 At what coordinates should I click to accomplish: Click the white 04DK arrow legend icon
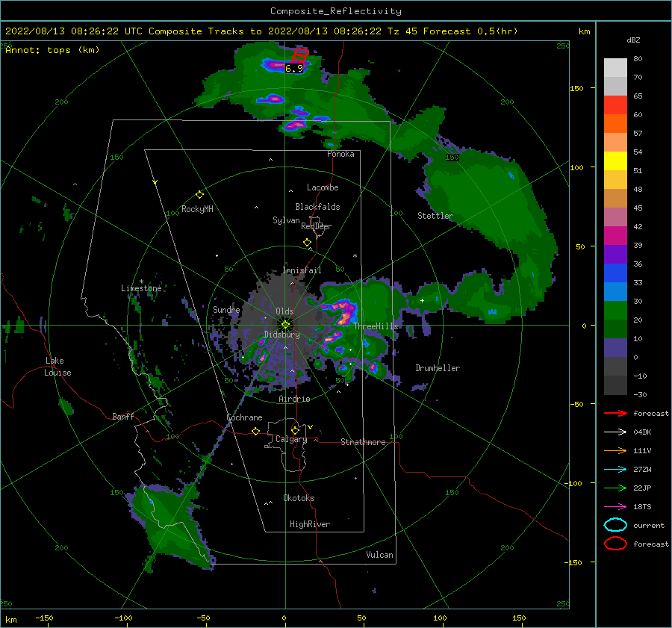(615, 432)
